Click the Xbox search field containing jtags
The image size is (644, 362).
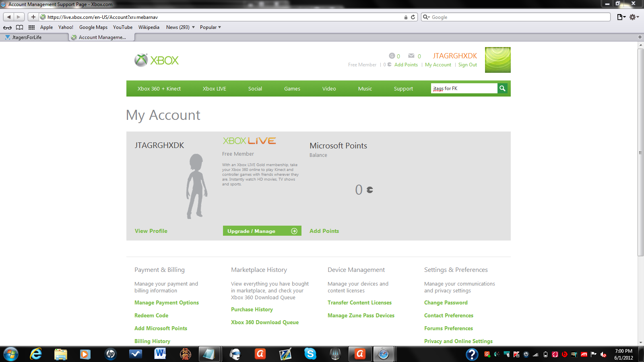pyautogui.click(x=464, y=88)
